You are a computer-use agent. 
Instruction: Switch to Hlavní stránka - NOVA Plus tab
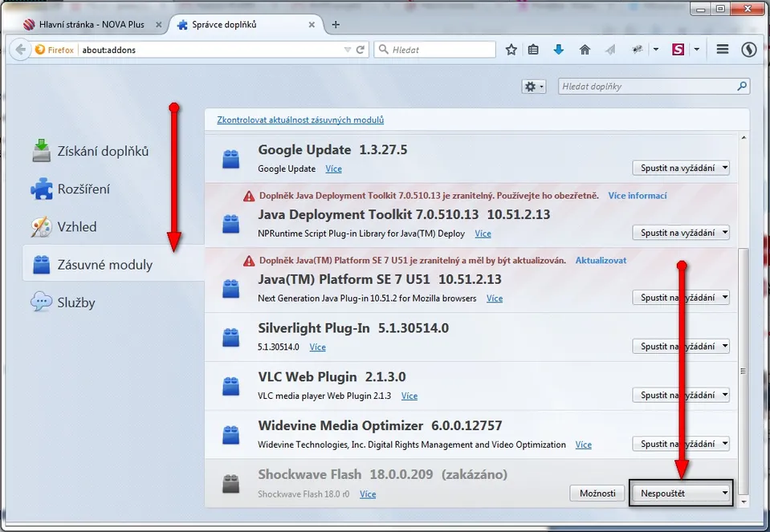coord(92,25)
